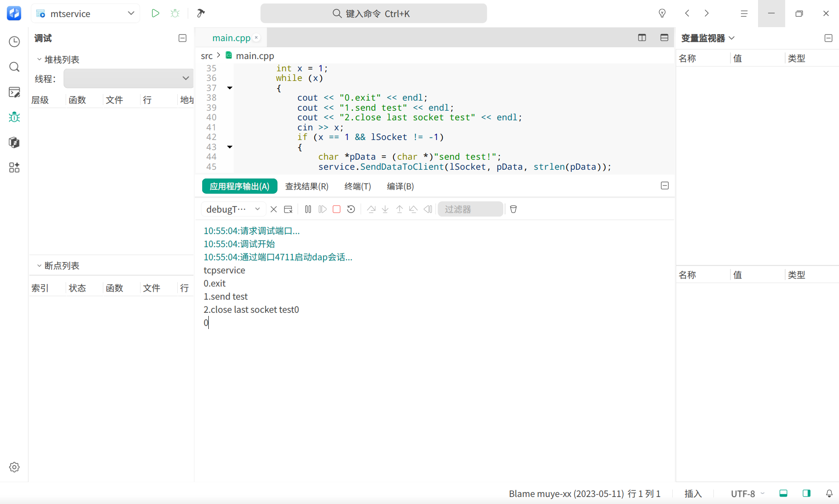The width and height of the screenshot is (839, 504).
Task: Open UTF-8 encoding selector
Action: [x=747, y=493]
